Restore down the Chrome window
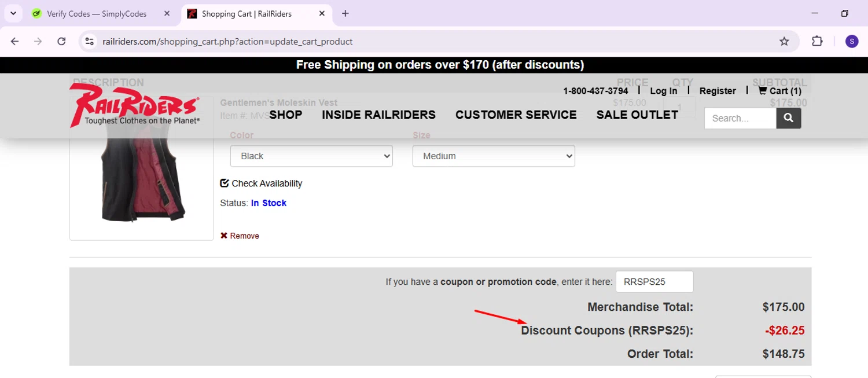Viewport: 868px width, 378px height. [845, 13]
